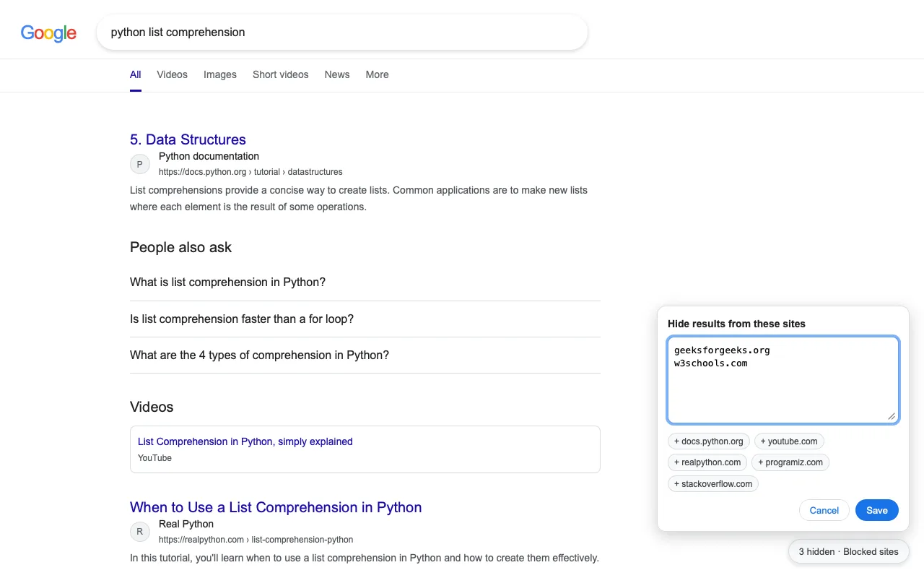Click the Real Python favicon circle
The height and width of the screenshot is (578, 924).
pyautogui.click(x=140, y=532)
